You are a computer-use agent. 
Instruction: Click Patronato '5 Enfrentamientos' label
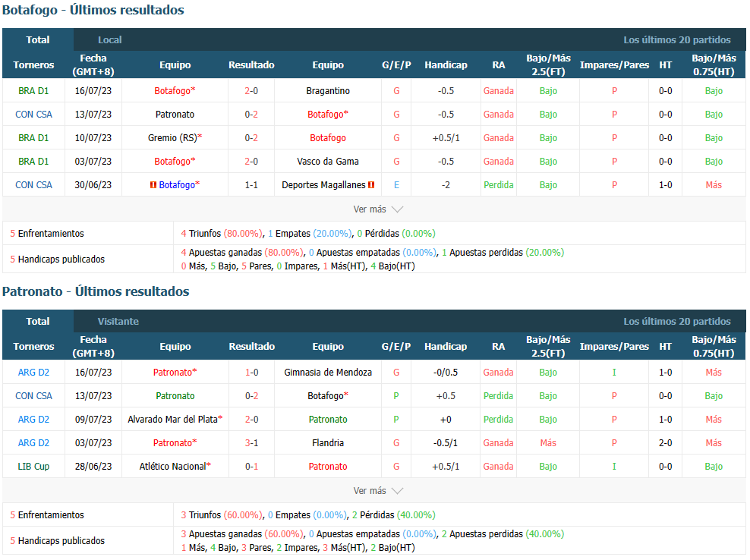47,515
